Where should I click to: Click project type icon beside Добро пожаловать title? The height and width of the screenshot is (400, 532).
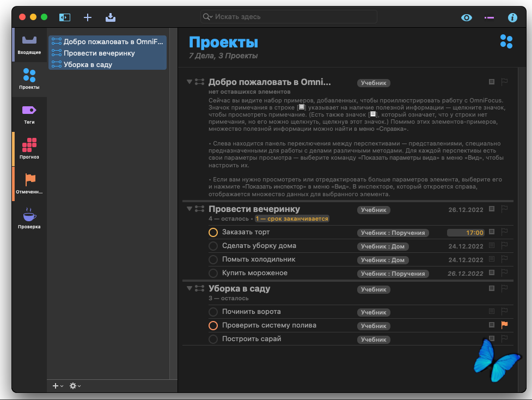click(199, 82)
